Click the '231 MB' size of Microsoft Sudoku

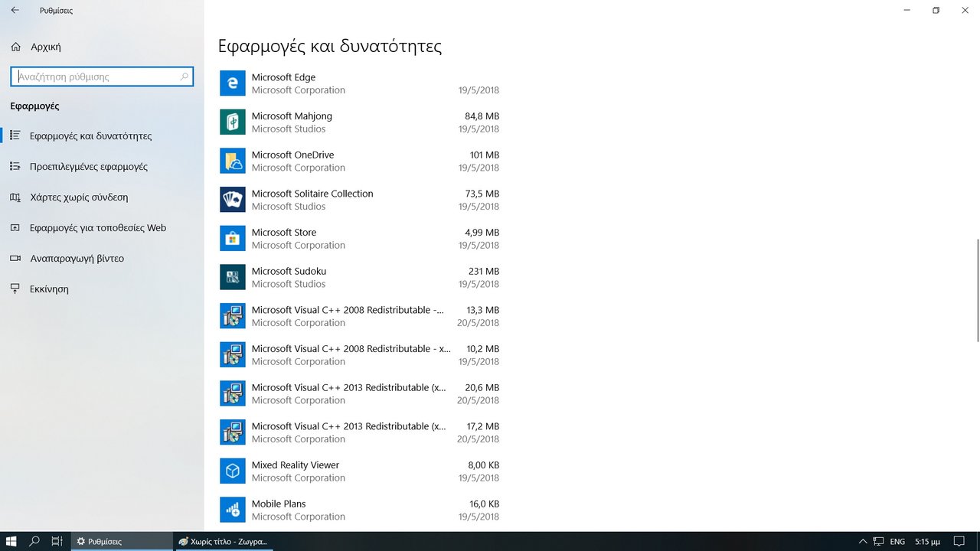pos(484,271)
